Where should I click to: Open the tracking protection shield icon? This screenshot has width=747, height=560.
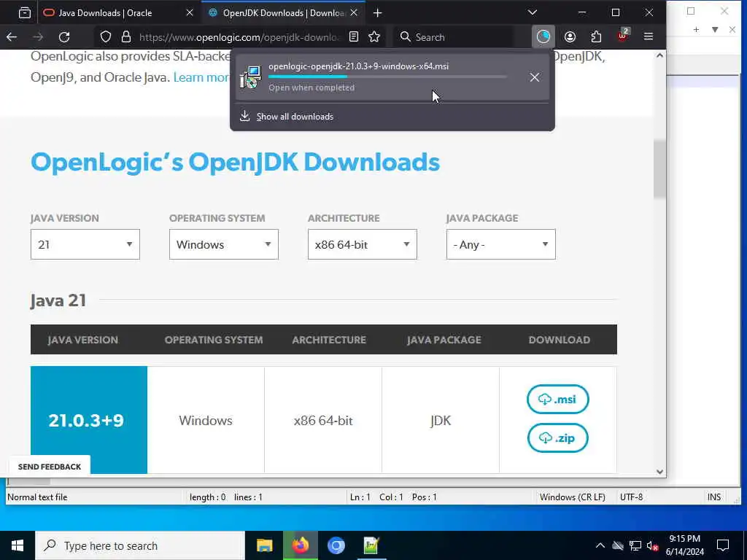pyautogui.click(x=106, y=36)
